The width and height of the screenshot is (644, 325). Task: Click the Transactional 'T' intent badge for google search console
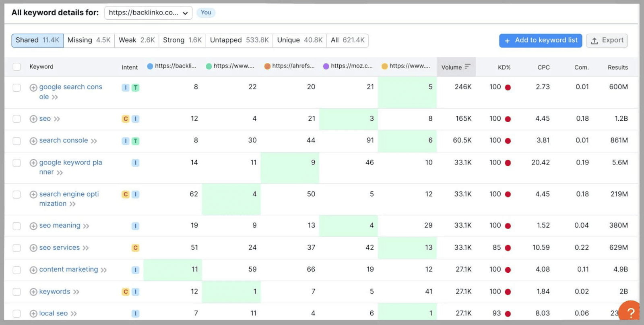(136, 88)
